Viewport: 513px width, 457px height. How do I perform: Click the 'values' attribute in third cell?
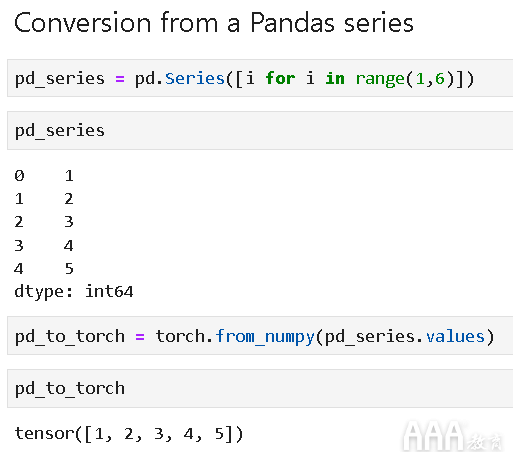coord(455,336)
